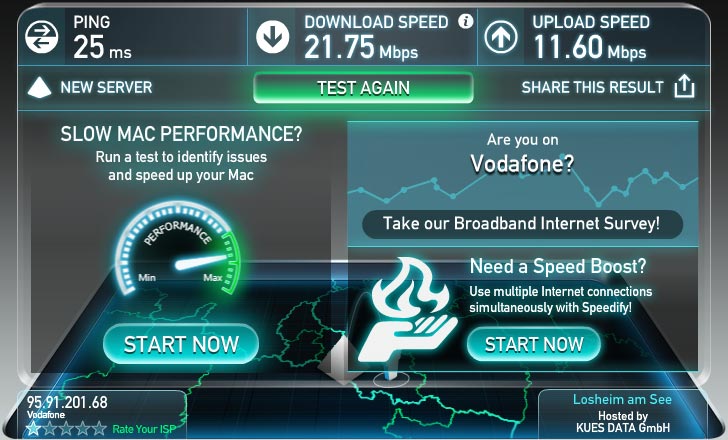Click the performance gauge dial
Screen dimensions: 728x440
177,250
